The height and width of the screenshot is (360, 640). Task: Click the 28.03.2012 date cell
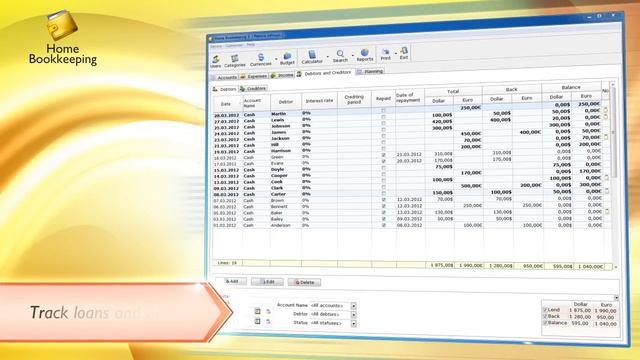(x=227, y=116)
